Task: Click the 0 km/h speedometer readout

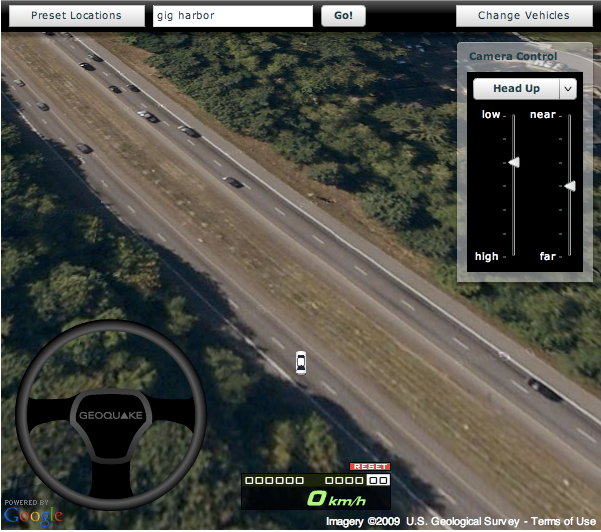Action: pyautogui.click(x=337, y=499)
